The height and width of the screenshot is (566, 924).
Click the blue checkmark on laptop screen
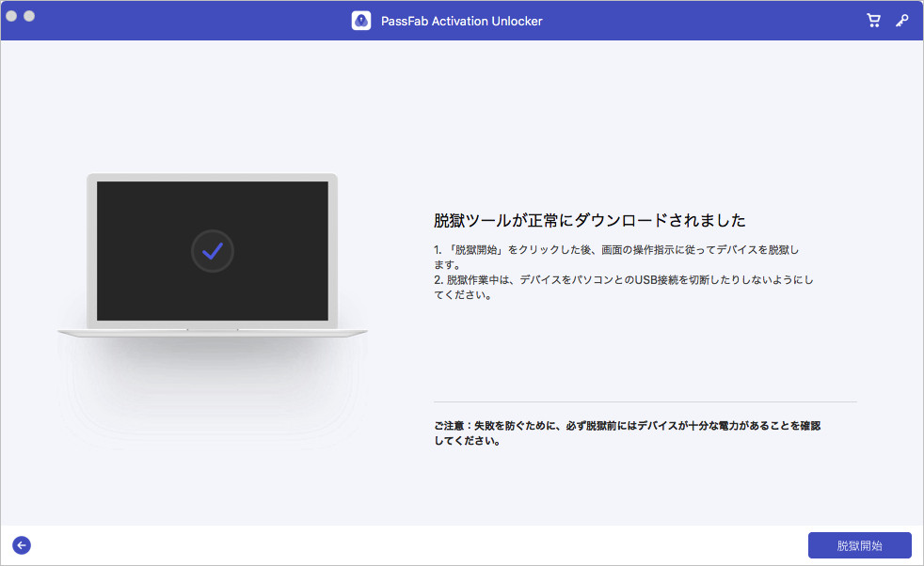click(213, 251)
